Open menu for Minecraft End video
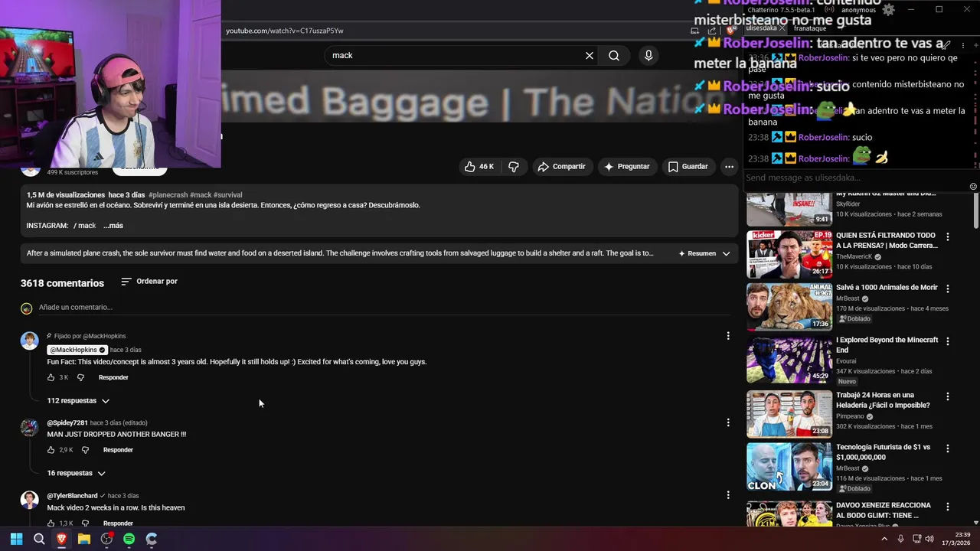This screenshot has width=980, height=551. [x=948, y=341]
